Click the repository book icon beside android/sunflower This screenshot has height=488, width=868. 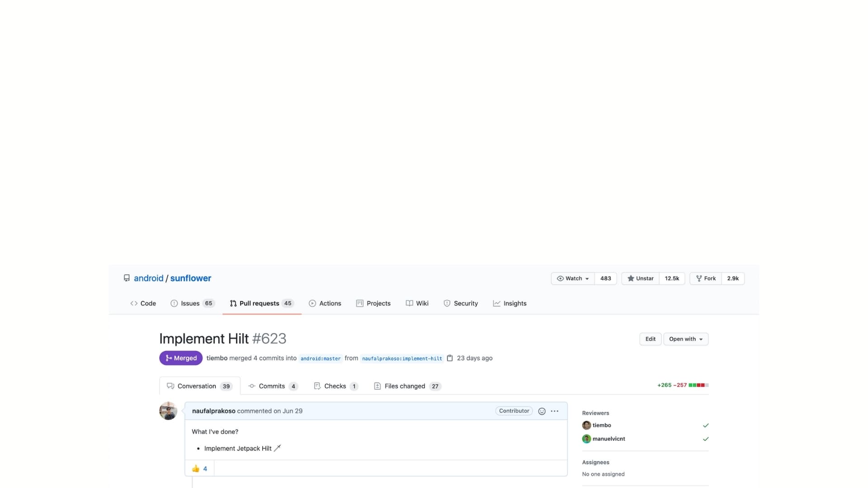click(127, 278)
